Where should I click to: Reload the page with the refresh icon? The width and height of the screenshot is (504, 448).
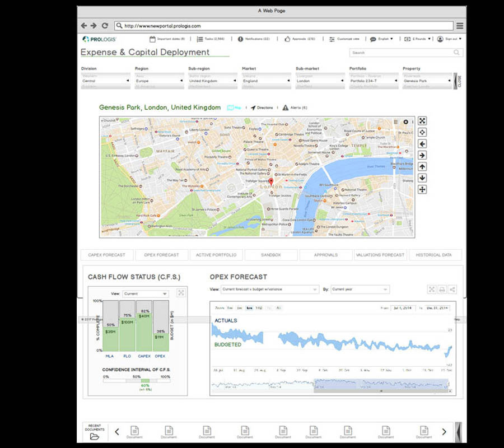pyautogui.click(x=105, y=26)
